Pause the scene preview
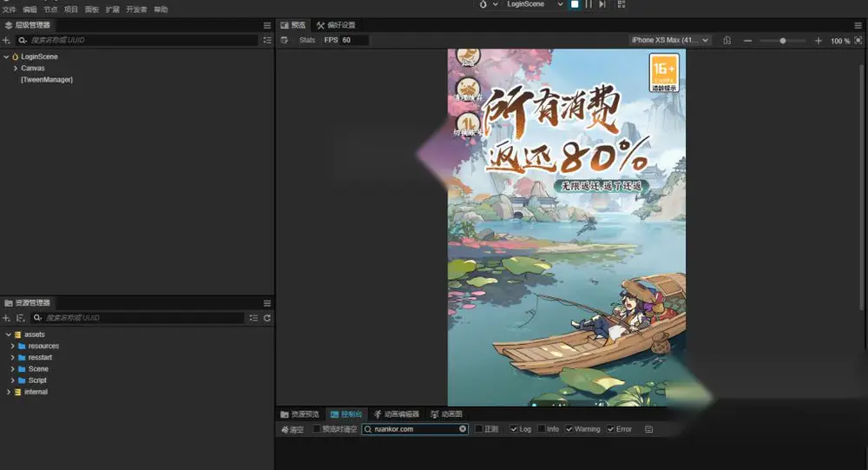This screenshot has height=470, width=868. 589,4
